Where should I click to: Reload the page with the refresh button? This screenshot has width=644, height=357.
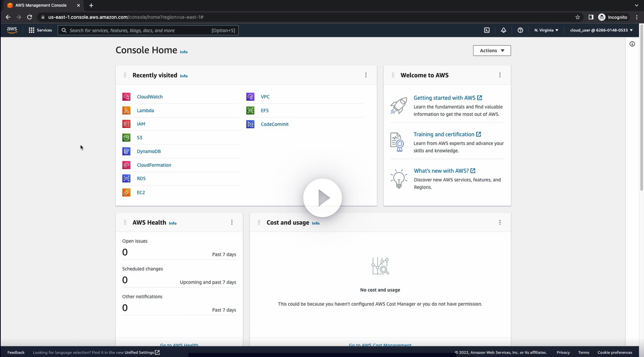[29, 17]
